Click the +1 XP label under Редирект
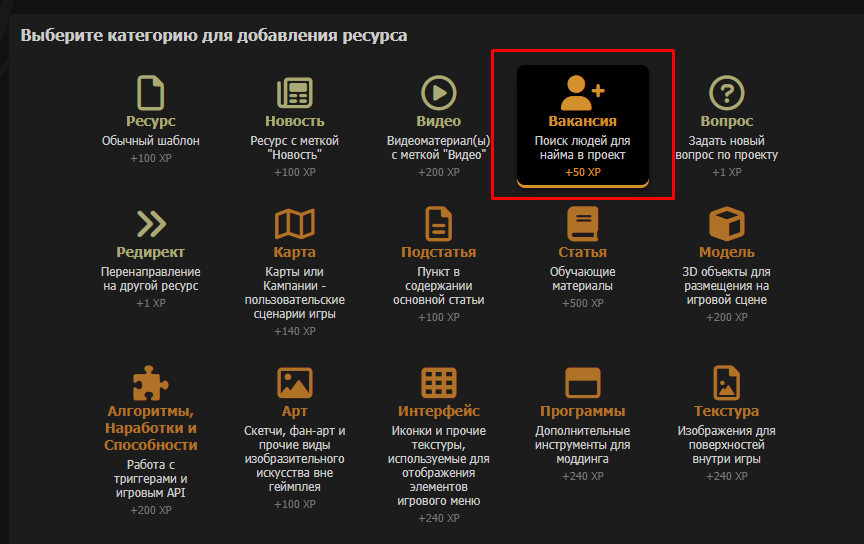 click(150, 304)
